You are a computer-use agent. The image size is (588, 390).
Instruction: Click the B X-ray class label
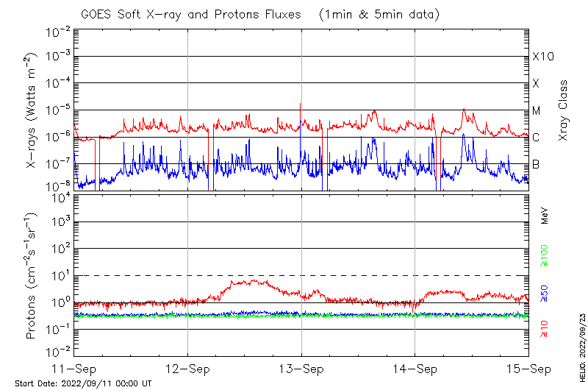tap(536, 164)
